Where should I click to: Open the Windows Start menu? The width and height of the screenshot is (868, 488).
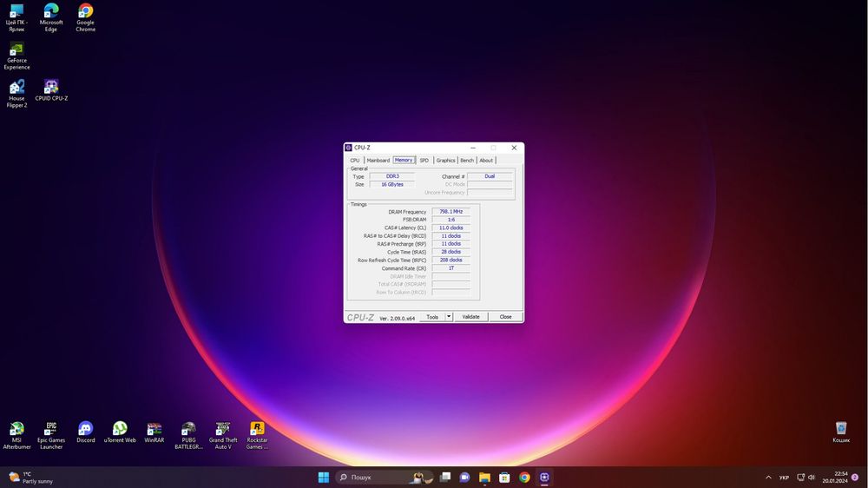click(x=324, y=478)
